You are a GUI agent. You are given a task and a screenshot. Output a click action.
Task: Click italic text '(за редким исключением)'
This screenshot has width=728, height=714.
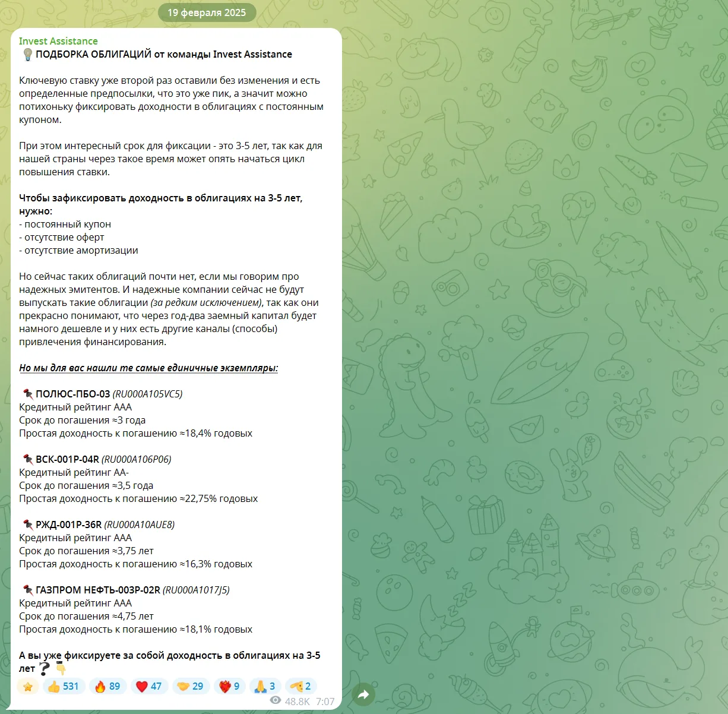[x=207, y=302]
